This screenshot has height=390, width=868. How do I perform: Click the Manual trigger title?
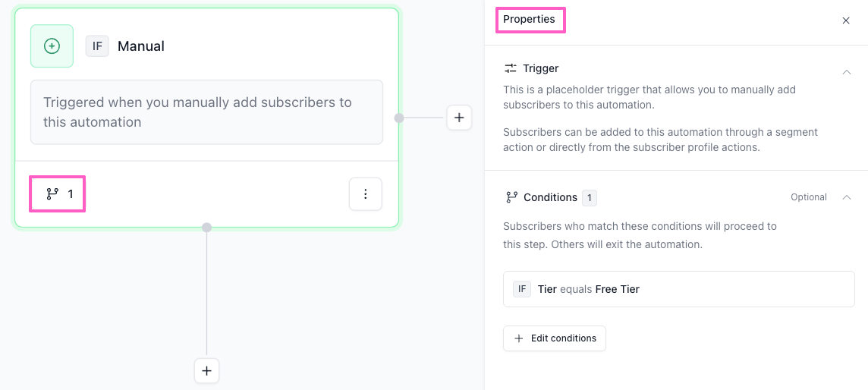pyautogui.click(x=141, y=46)
